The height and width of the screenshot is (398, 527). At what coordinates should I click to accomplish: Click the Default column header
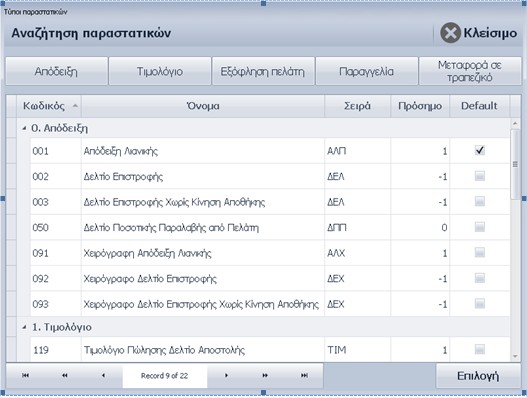479,106
